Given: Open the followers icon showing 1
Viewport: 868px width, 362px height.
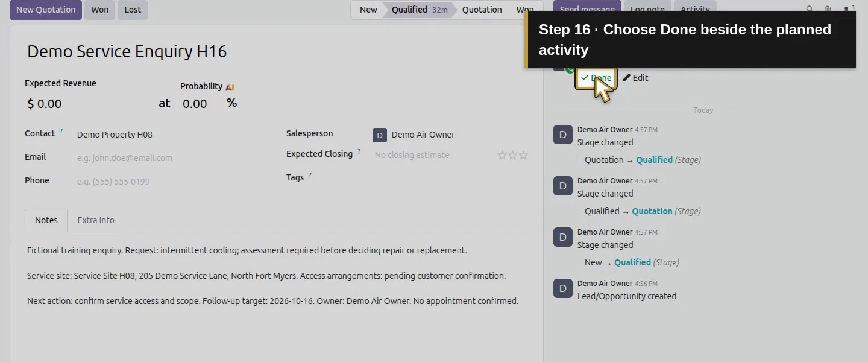Looking at the screenshot, I should click(x=849, y=9).
